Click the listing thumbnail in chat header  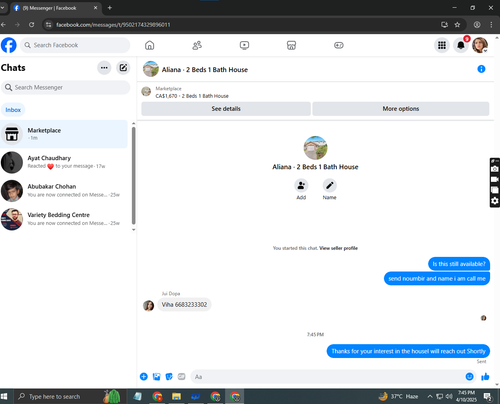151,69
